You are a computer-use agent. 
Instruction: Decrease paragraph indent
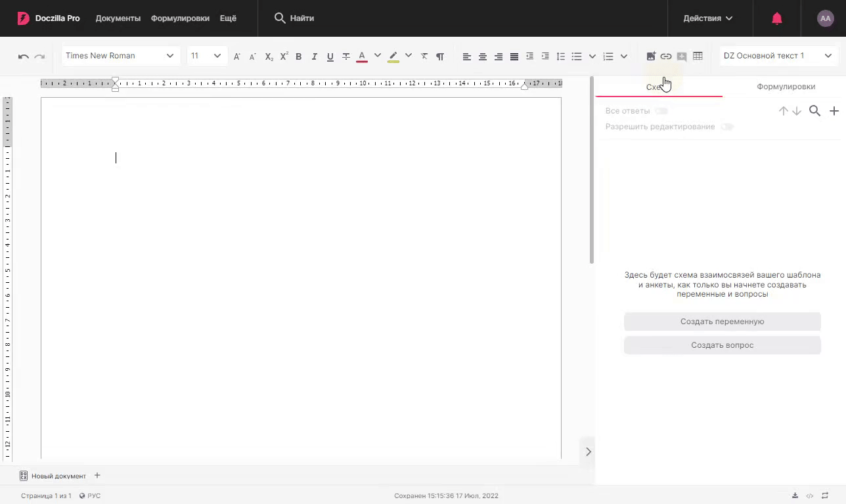[529, 56]
